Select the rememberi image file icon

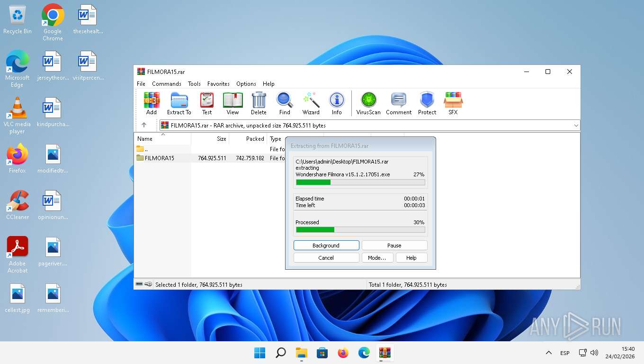(53, 298)
